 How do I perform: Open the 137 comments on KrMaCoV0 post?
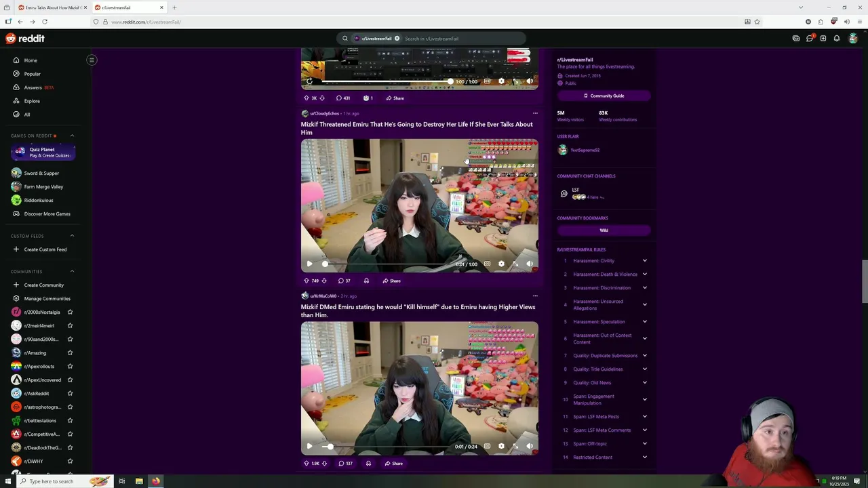[x=345, y=464]
